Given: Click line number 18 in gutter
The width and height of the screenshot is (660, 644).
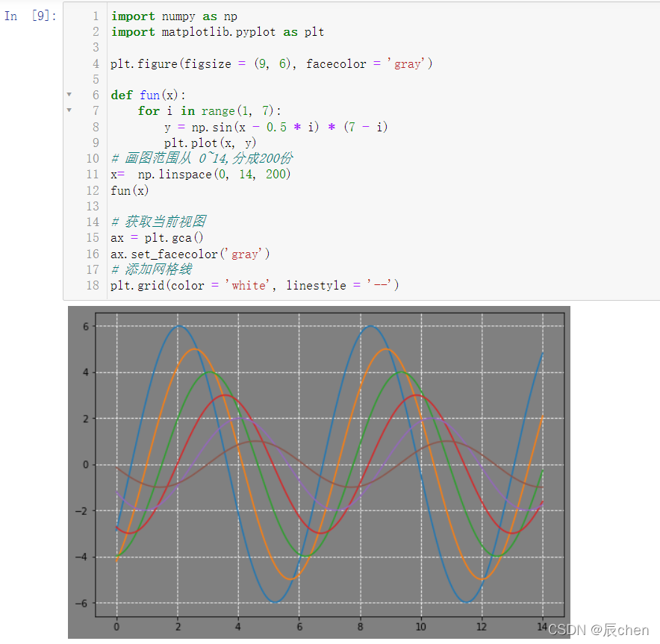Looking at the screenshot, I should [93, 285].
